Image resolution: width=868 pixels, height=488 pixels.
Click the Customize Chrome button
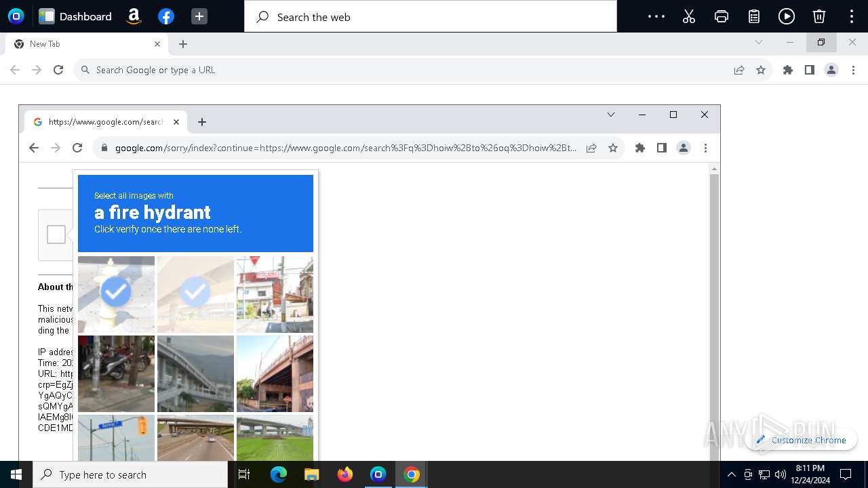[x=802, y=440]
